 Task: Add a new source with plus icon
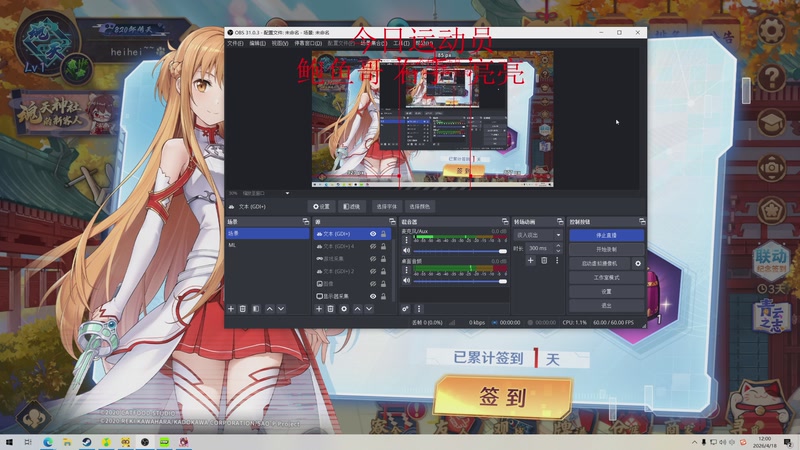[318, 309]
